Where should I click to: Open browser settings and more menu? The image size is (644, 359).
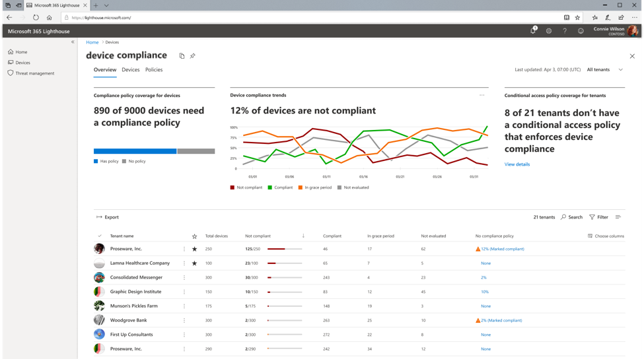tap(635, 18)
